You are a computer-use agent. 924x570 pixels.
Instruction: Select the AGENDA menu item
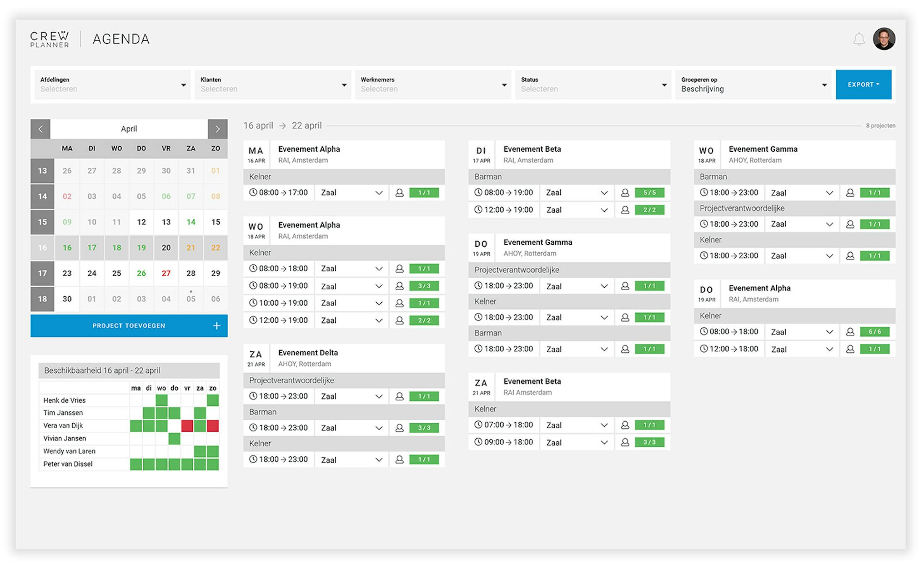tap(121, 39)
